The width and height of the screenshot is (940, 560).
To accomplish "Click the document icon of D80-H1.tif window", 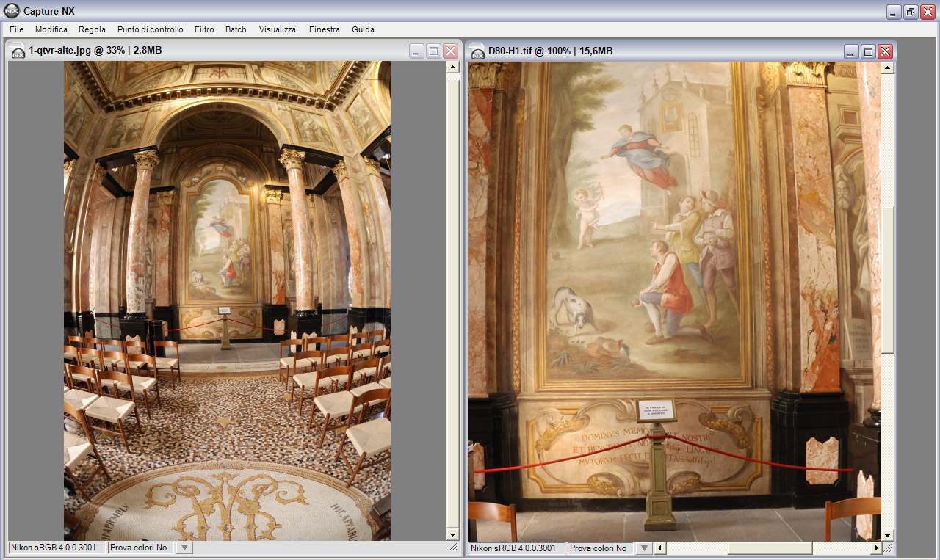I will click(x=477, y=51).
